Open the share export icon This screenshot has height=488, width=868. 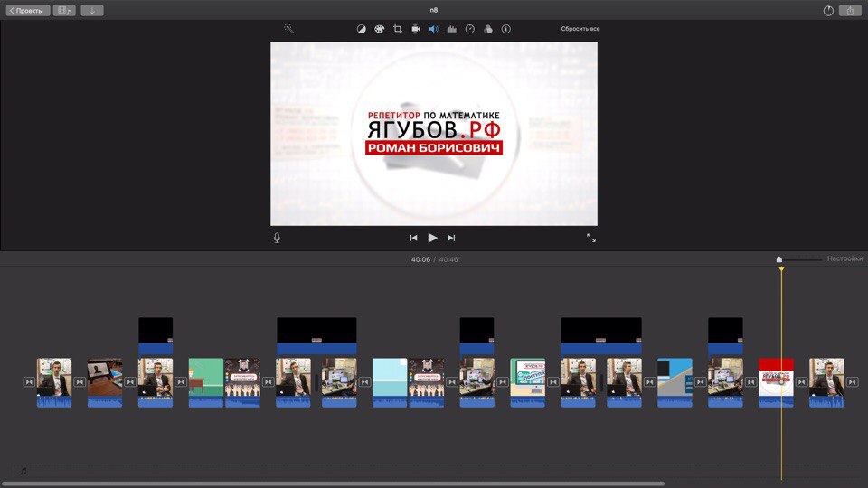click(x=850, y=11)
